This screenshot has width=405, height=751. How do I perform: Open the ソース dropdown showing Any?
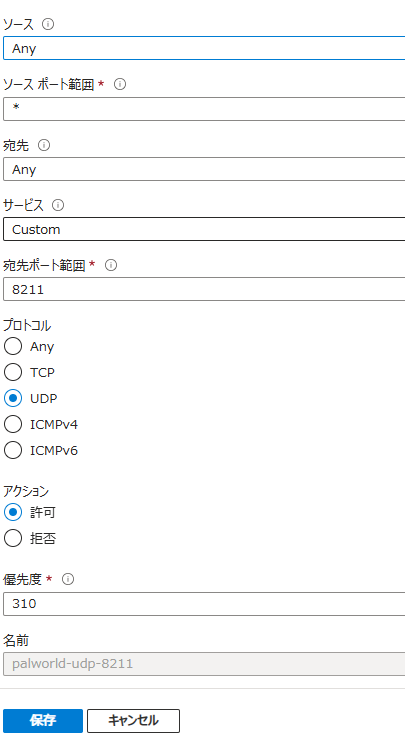(x=204, y=48)
